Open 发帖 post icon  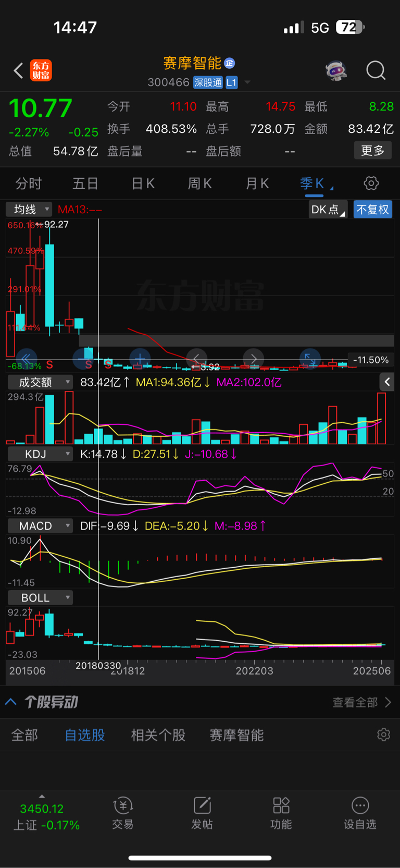pyautogui.click(x=202, y=813)
